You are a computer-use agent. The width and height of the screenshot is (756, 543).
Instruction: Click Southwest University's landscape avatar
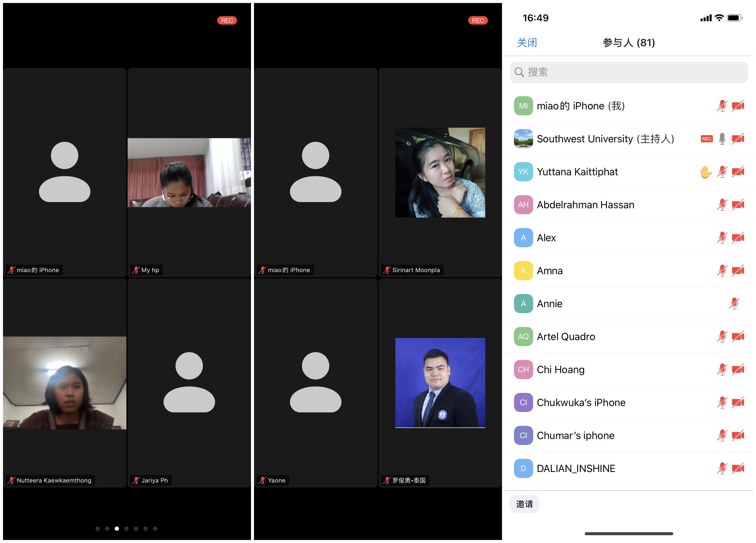(523, 139)
